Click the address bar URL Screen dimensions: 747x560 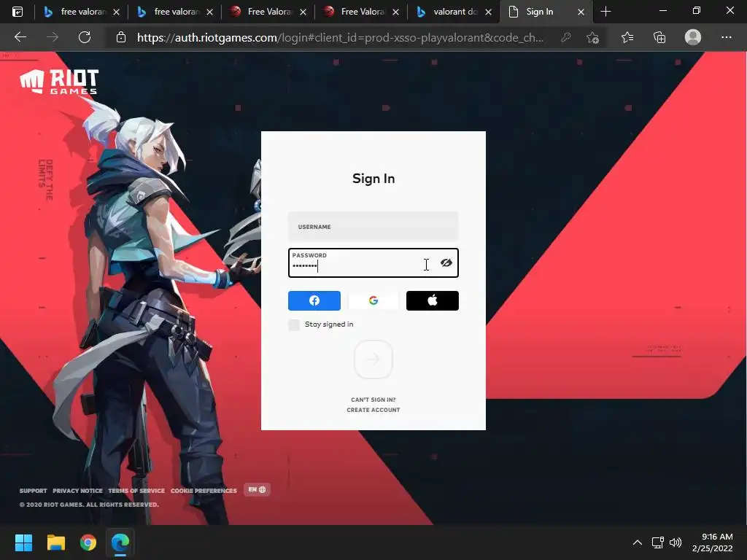tap(340, 38)
